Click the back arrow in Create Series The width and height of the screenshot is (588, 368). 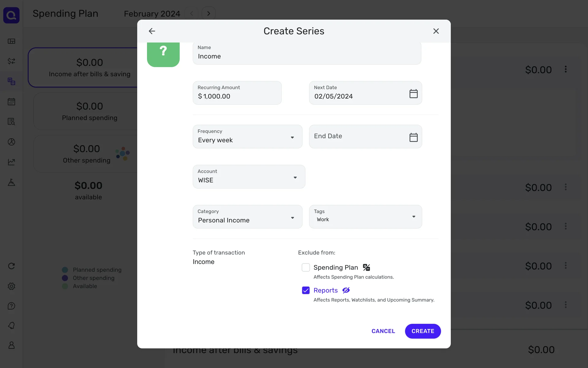(x=152, y=31)
